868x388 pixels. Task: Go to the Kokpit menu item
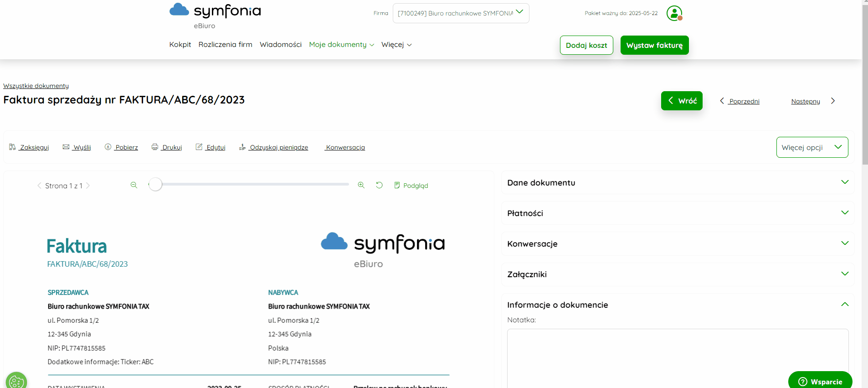(180, 44)
